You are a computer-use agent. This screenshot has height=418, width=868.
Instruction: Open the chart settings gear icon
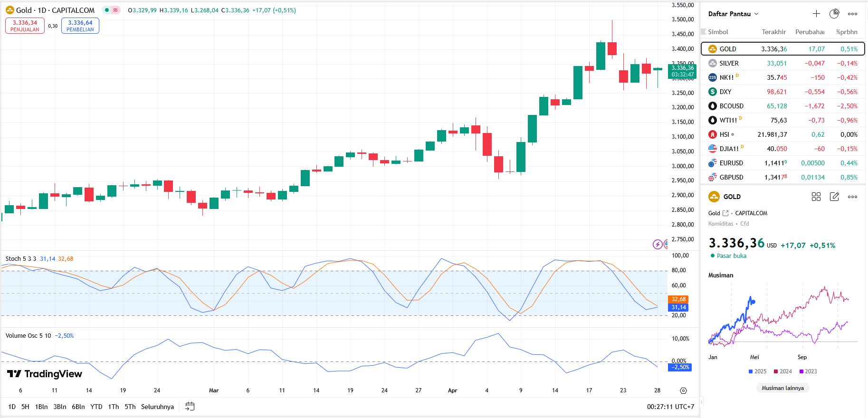click(x=683, y=390)
